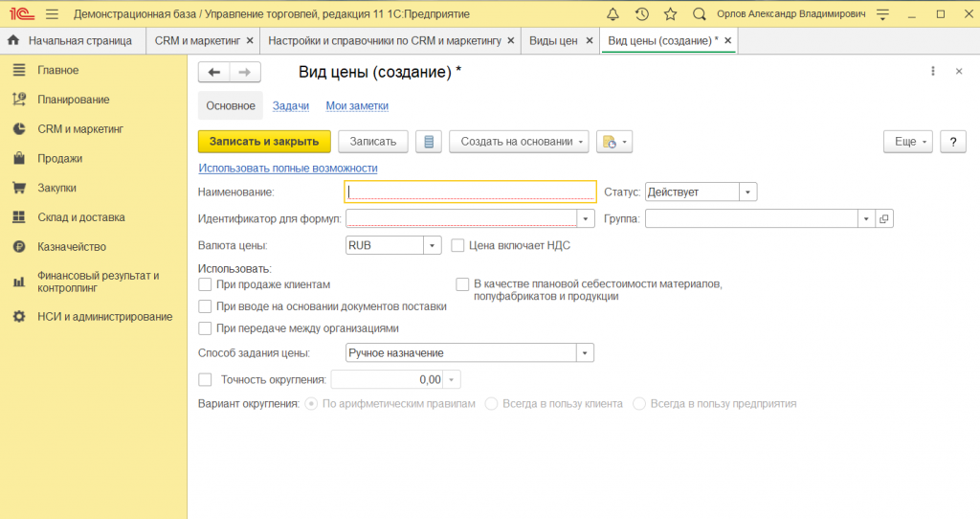Check 'При продаже клиентам' option
980x519 pixels.
click(205, 285)
